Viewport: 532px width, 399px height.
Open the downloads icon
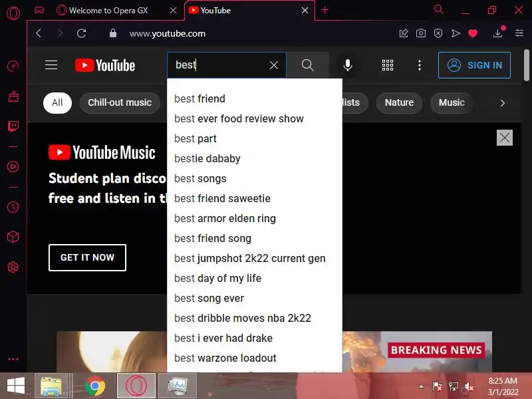coord(497,33)
